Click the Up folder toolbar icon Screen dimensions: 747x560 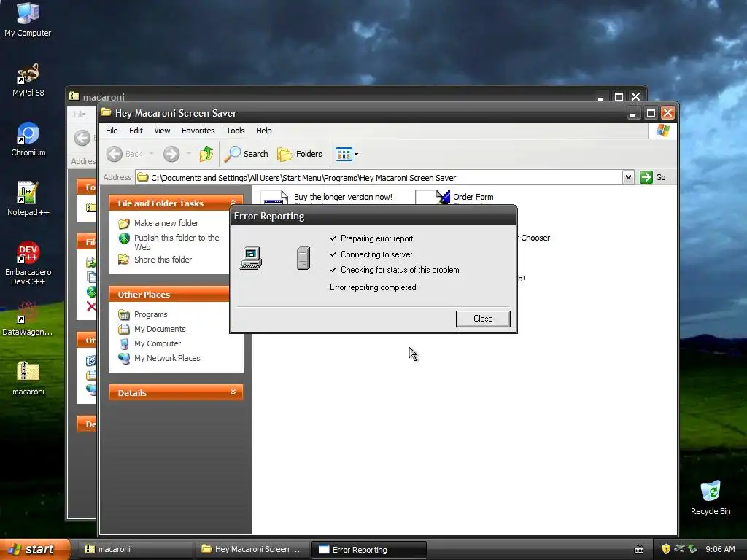[x=206, y=154]
